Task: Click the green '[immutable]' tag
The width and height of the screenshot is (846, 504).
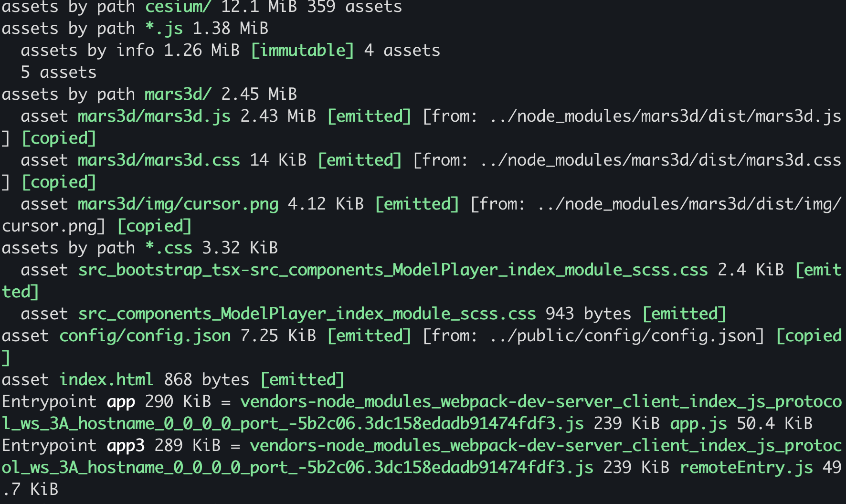Action: 302,51
